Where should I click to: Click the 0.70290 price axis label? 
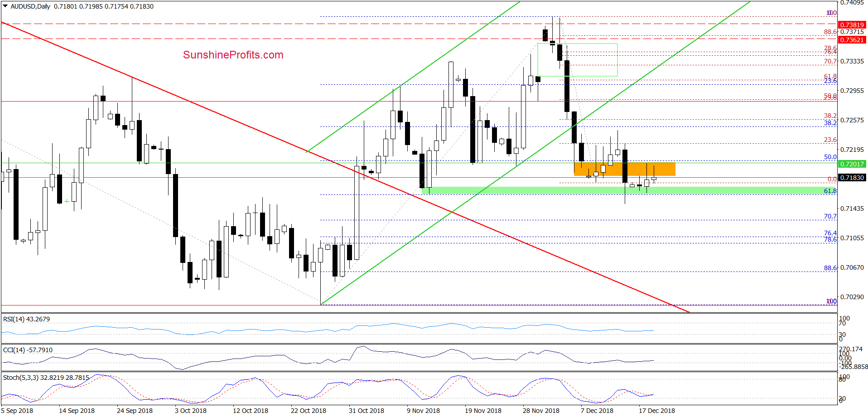852,297
